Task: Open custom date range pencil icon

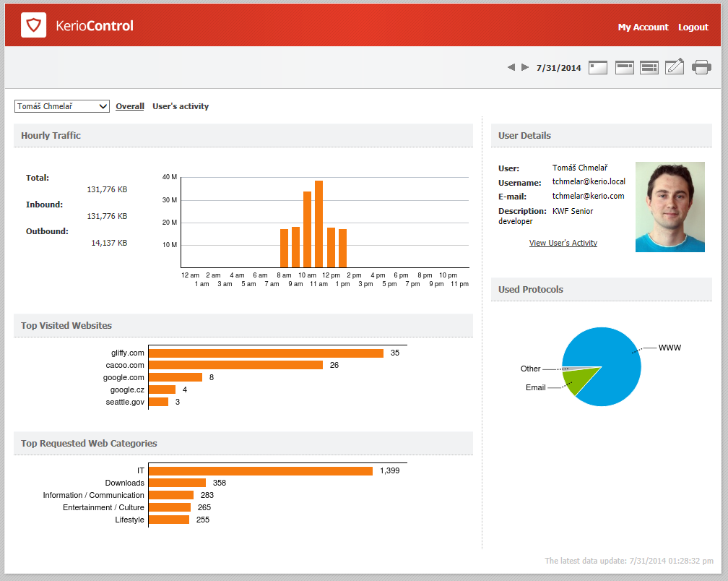Action: (x=675, y=66)
